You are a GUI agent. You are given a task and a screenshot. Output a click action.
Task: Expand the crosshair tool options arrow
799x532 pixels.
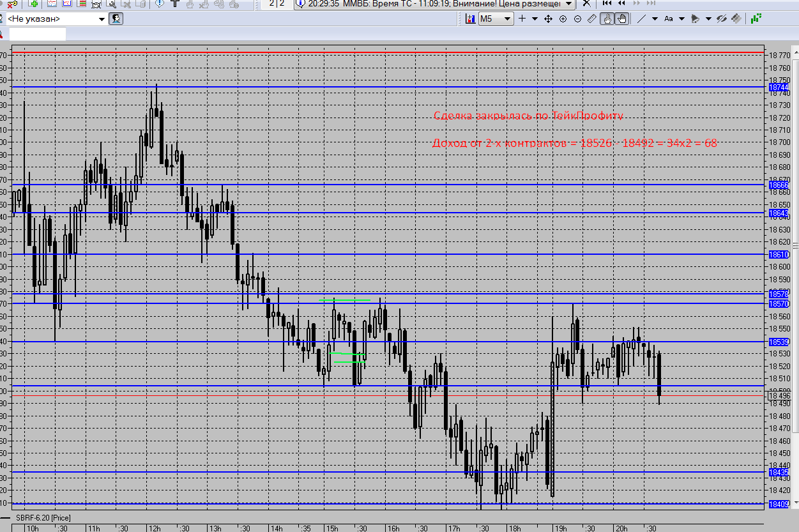(535, 19)
